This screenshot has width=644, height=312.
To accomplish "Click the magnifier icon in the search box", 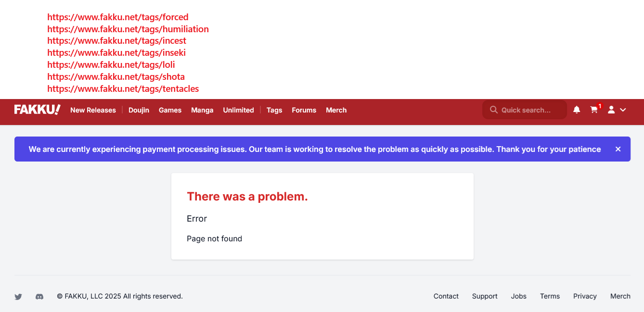I will tap(493, 110).
